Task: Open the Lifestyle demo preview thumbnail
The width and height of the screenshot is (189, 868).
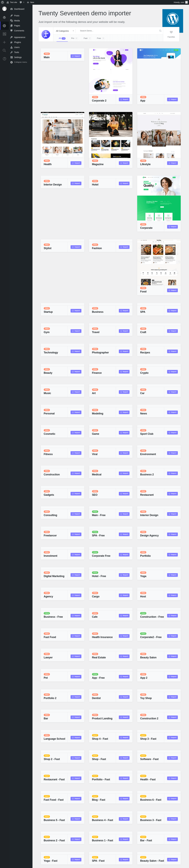Action: pos(159,135)
